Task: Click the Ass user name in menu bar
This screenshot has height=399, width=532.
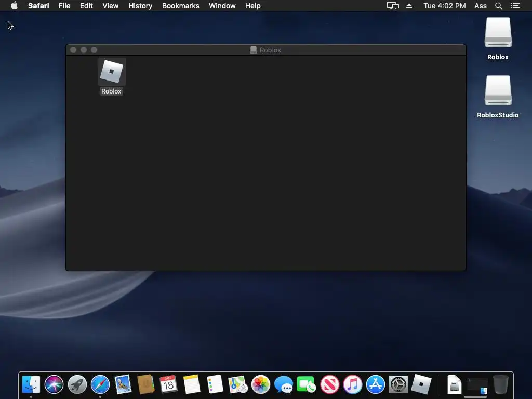Action: [481, 6]
